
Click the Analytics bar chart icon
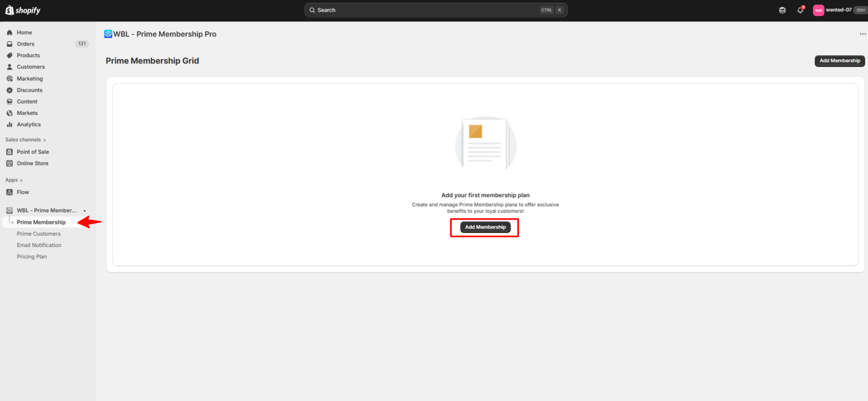click(x=9, y=124)
